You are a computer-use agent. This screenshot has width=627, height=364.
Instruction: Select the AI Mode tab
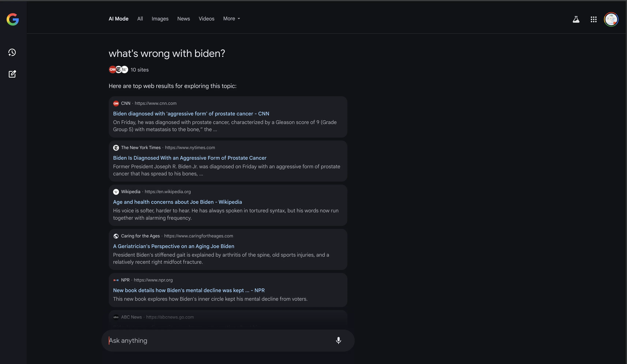click(118, 19)
